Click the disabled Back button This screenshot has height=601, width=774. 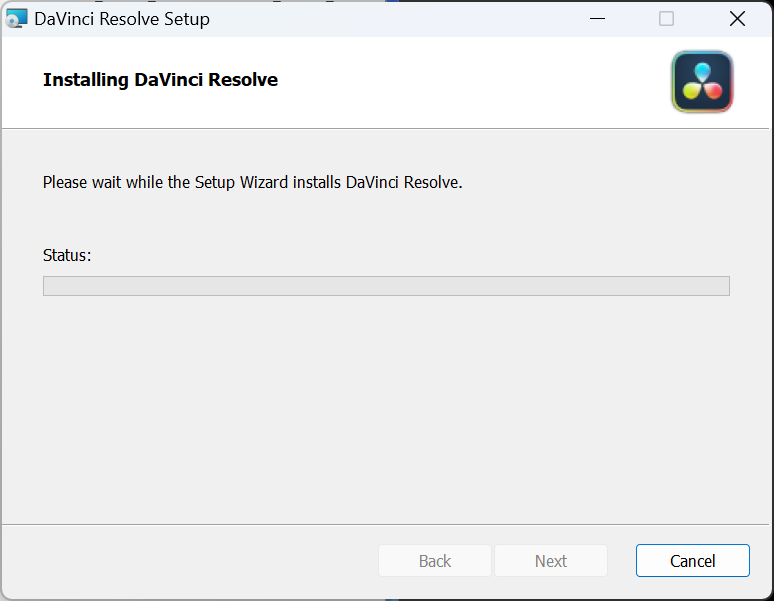tap(435, 561)
